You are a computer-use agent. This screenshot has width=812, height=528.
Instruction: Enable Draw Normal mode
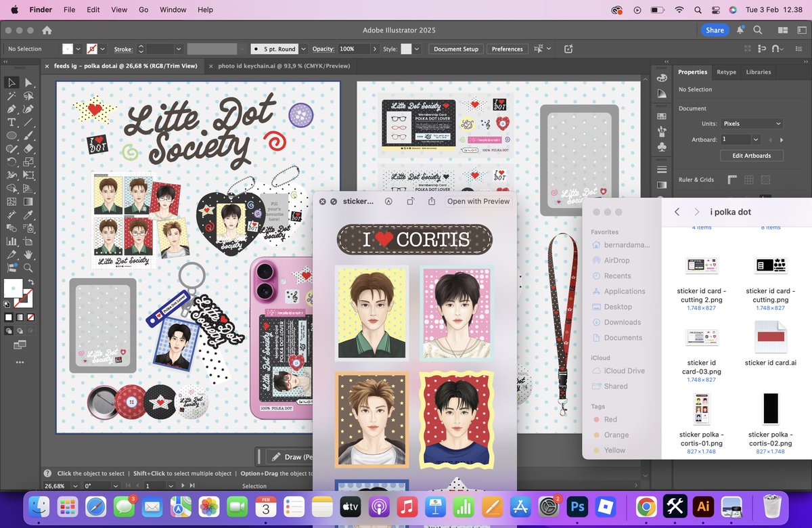9,330
